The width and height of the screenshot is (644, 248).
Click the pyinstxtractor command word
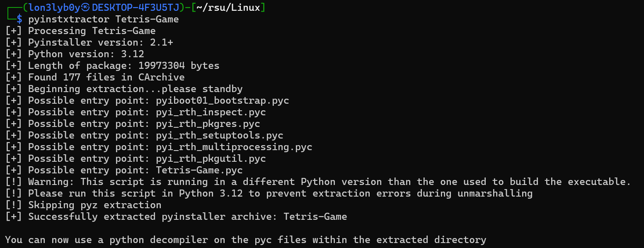69,19
